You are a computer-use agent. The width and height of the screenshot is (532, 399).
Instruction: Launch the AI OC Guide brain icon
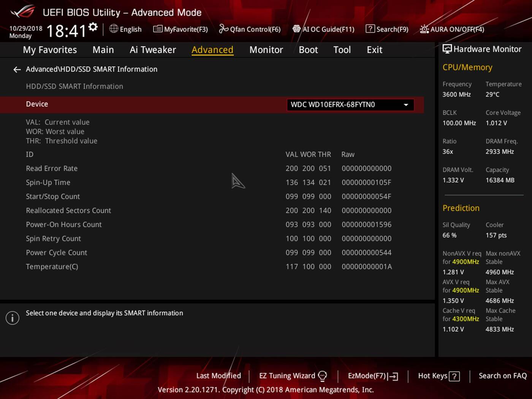(x=296, y=29)
